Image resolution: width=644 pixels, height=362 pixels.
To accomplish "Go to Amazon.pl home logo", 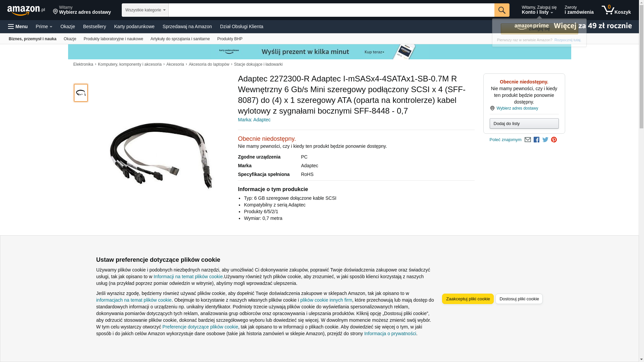I will (26, 10).
